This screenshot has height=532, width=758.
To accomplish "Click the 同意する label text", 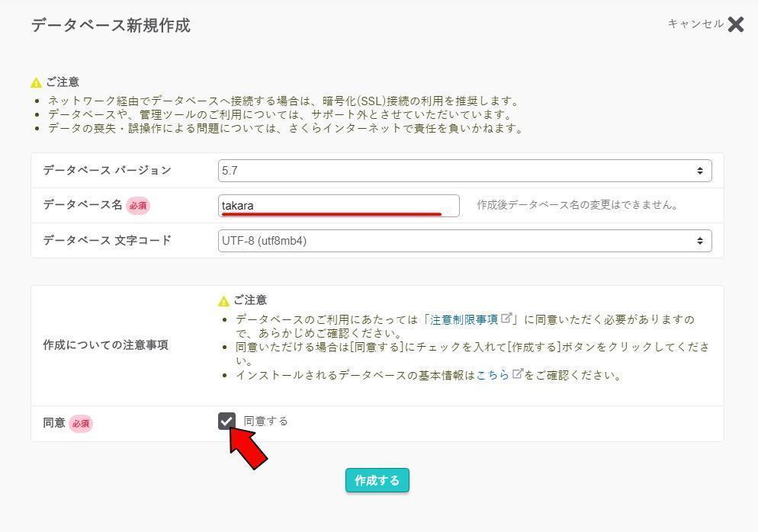I will [265, 421].
